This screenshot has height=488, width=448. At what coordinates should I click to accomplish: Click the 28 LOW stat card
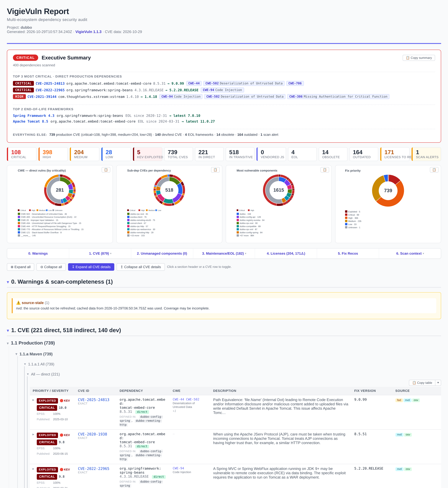116,154
